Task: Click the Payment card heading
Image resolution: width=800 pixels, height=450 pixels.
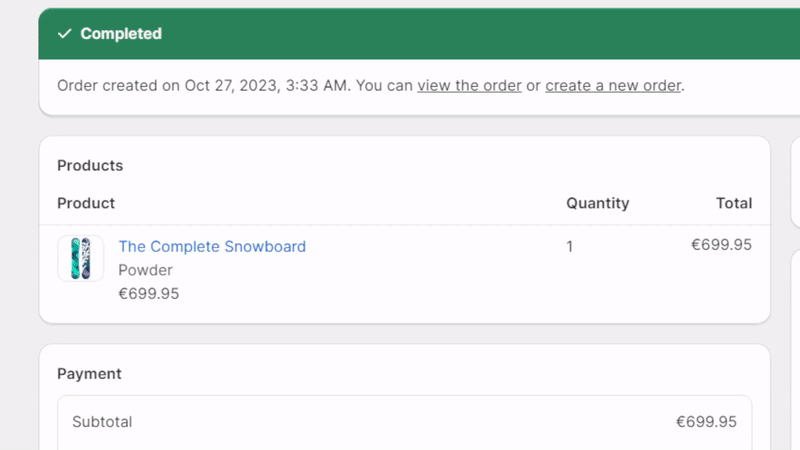Action: [89, 374]
